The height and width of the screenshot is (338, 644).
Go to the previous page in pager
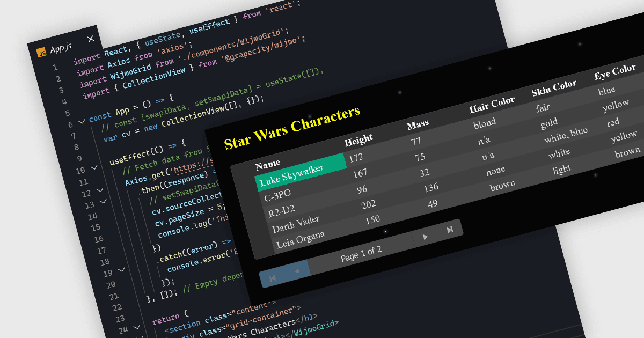297,271
